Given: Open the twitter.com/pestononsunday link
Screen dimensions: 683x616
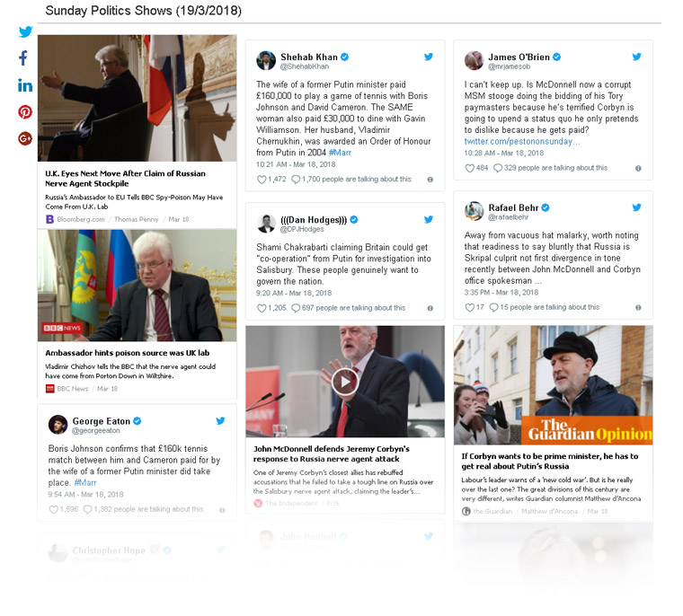Looking at the screenshot, I should point(522,142).
